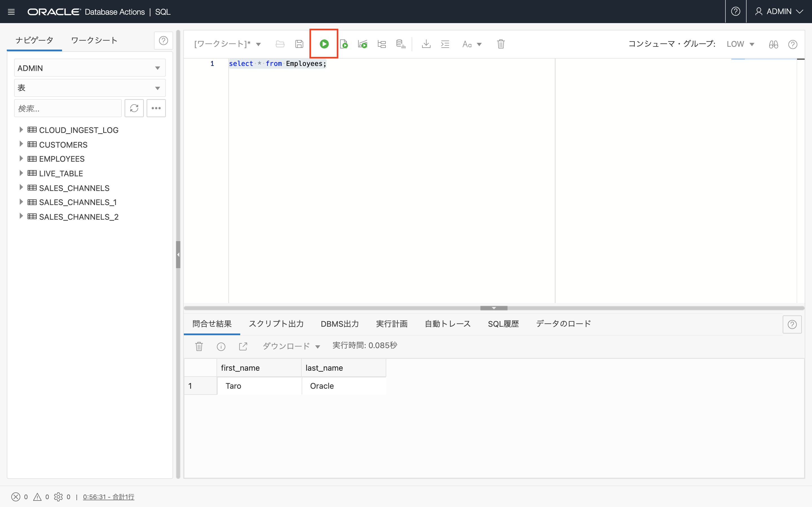This screenshot has height=507, width=812.
Task: Open the ダウンロード results menu
Action: click(x=291, y=346)
